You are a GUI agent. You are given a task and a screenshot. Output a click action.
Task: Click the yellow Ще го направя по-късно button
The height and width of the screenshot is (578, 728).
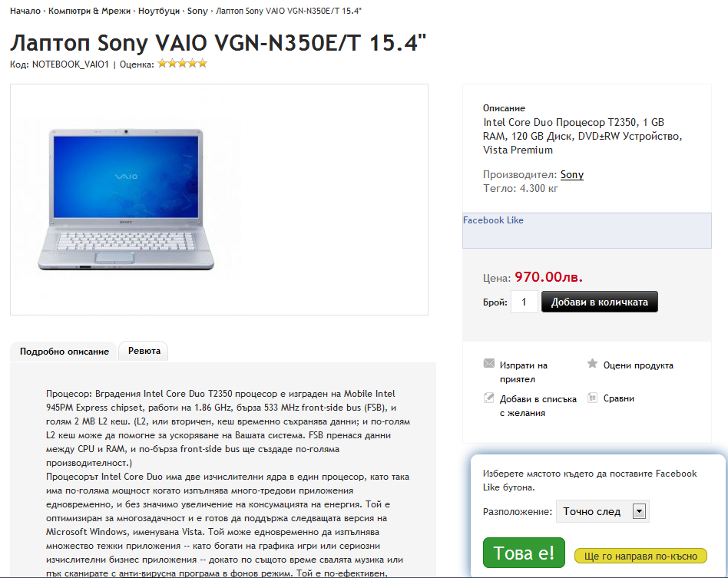point(640,557)
